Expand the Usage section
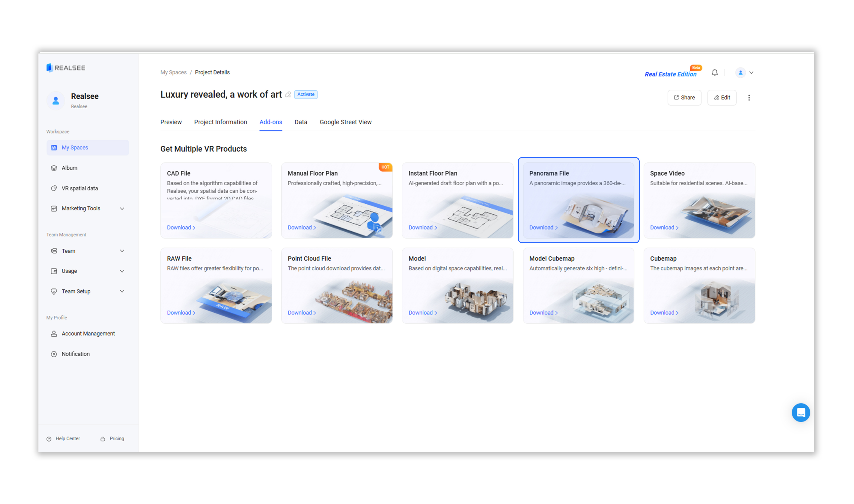Screen dimensions: 854x504 click(122, 271)
